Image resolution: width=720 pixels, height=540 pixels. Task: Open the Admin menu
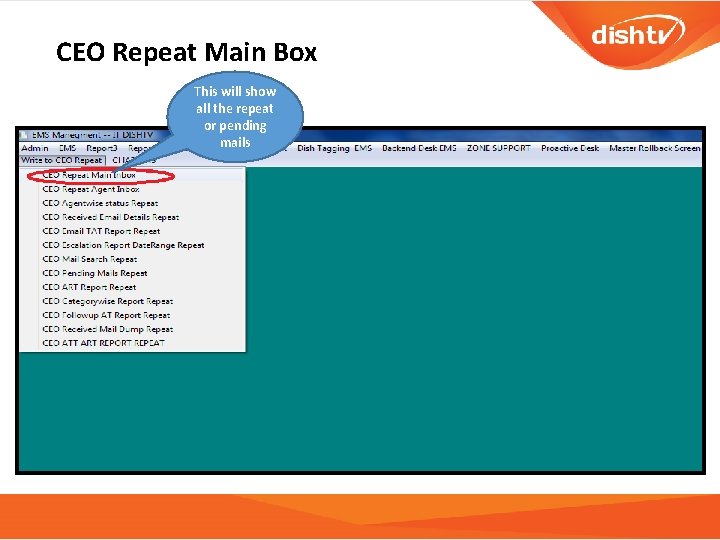(35, 148)
